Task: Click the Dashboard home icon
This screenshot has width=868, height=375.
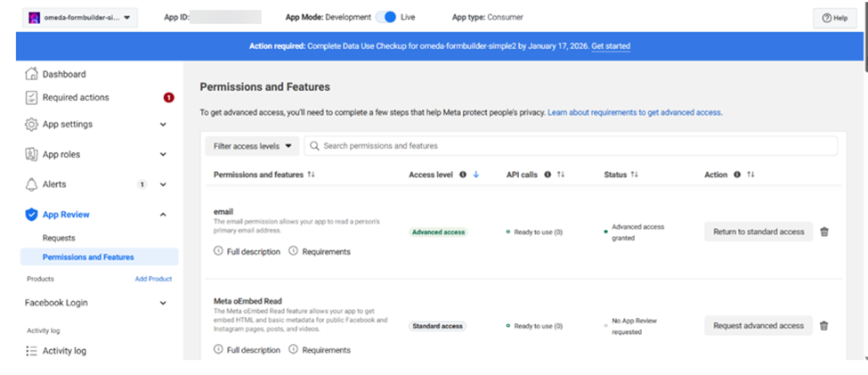Action: pos(32,74)
